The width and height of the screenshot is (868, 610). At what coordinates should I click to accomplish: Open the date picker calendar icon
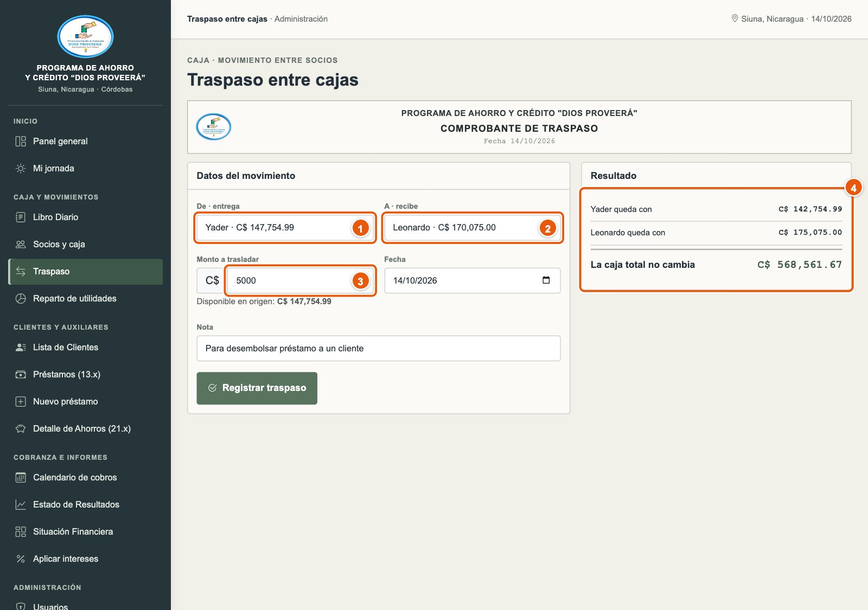click(x=546, y=280)
